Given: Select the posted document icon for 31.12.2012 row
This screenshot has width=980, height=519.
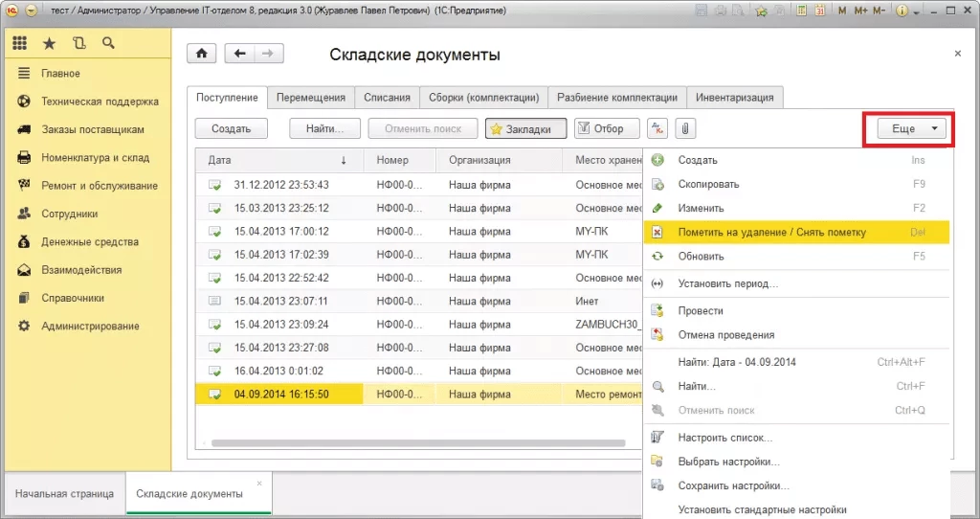Looking at the screenshot, I should point(214,185).
